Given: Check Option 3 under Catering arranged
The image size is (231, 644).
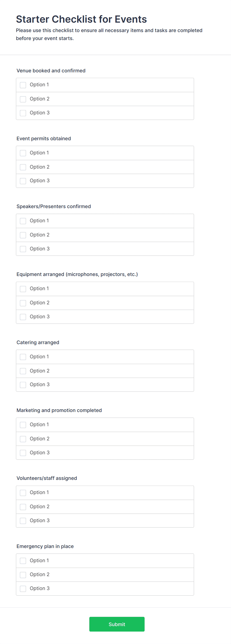Looking at the screenshot, I should pos(23,385).
